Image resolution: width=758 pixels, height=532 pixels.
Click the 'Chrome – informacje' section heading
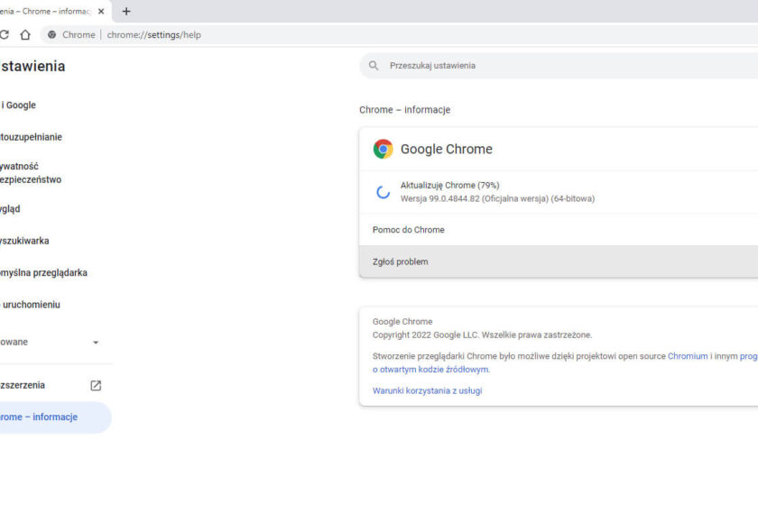click(x=404, y=110)
